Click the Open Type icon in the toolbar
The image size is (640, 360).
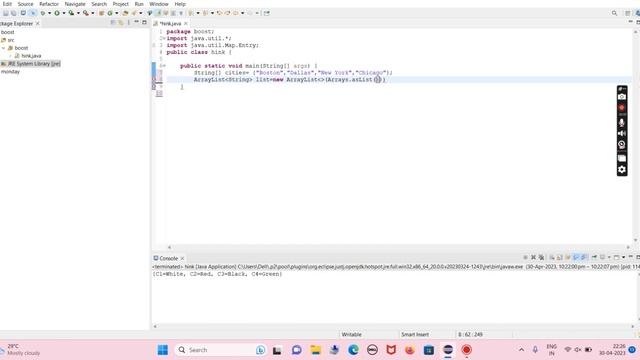[125, 13]
